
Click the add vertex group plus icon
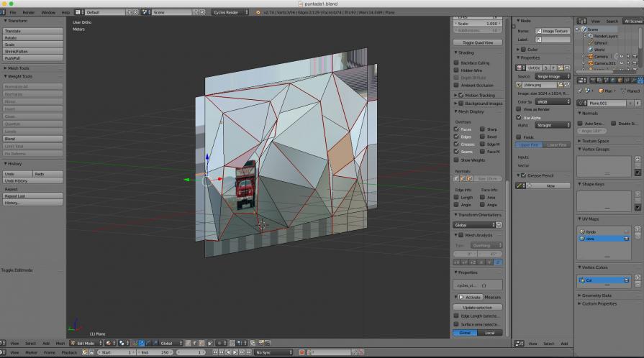point(638,159)
